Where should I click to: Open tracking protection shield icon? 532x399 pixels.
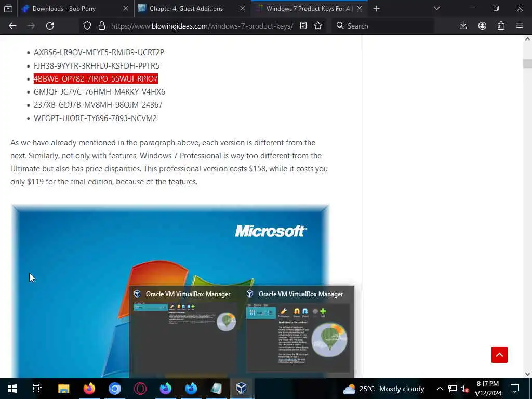(87, 26)
